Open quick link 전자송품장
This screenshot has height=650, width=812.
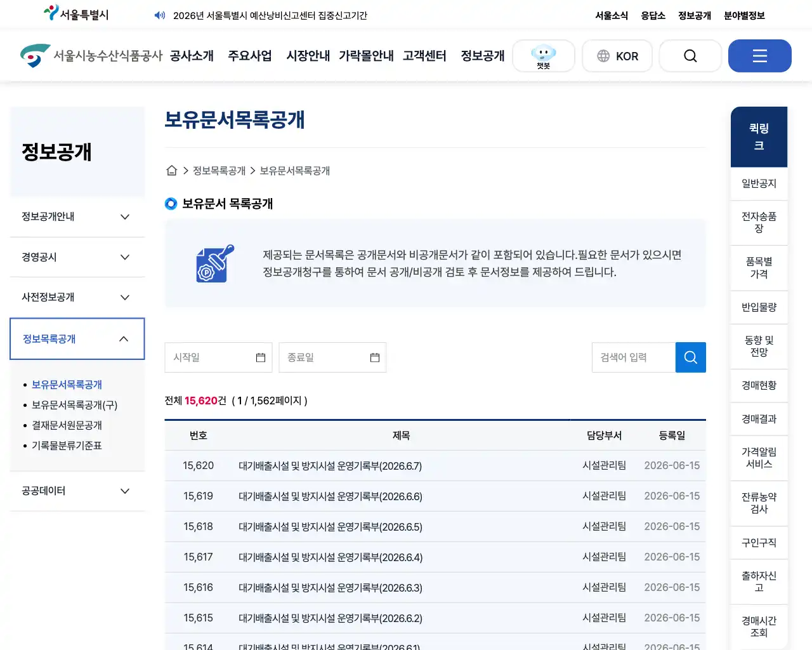pos(759,223)
